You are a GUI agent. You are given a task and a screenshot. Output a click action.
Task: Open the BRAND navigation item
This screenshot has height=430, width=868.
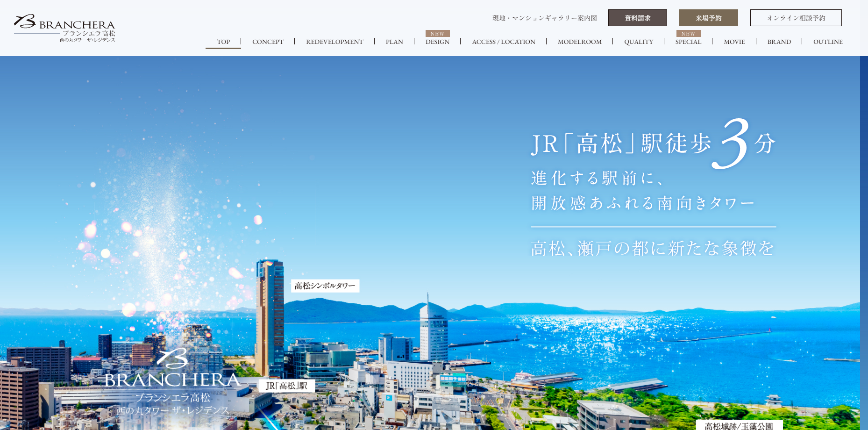click(779, 42)
